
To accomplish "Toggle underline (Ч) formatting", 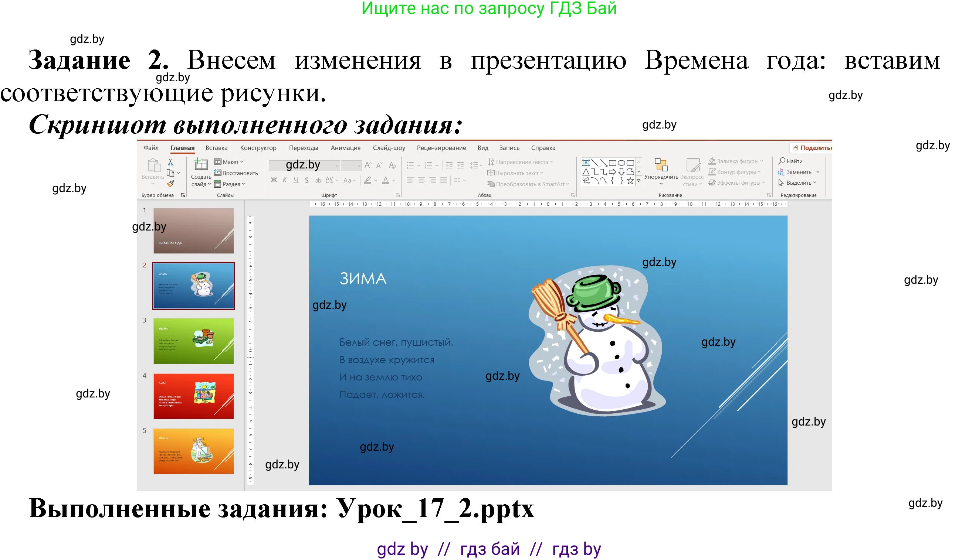I will click(296, 180).
